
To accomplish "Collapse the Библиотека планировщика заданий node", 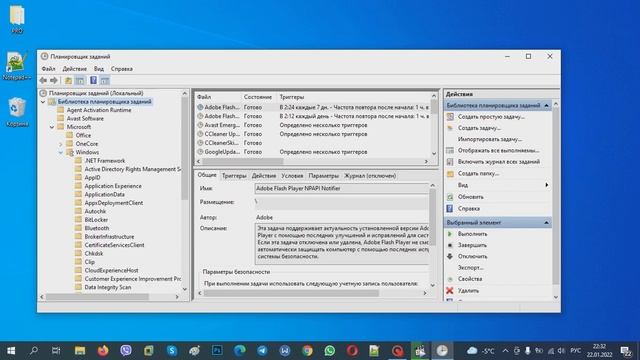I will coord(43,102).
